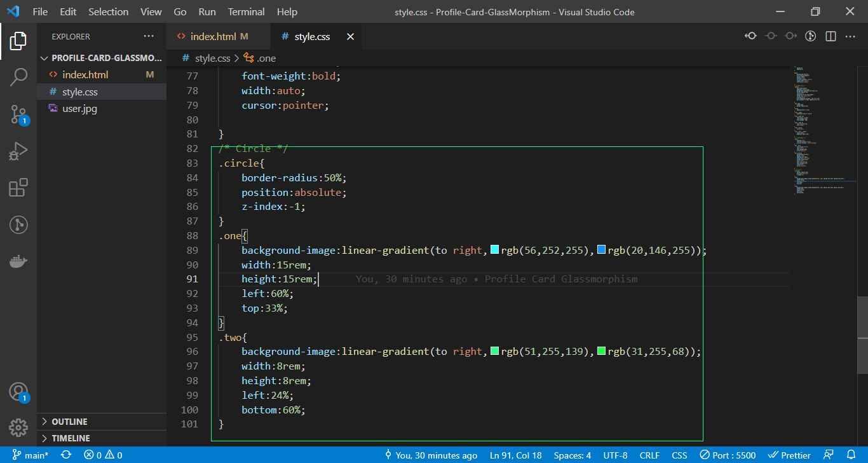Click the errors and warnings counter

[x=104, y=455]
